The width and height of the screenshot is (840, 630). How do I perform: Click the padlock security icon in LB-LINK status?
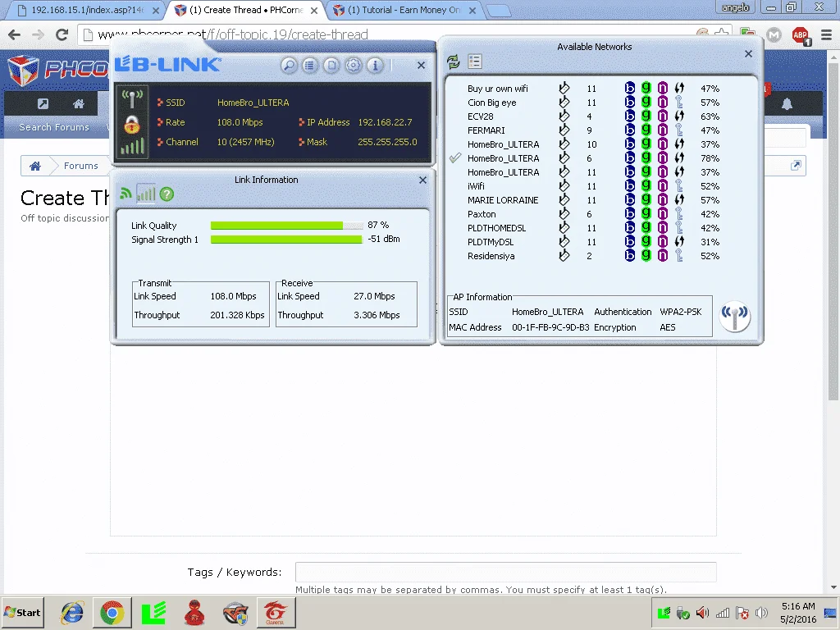tap(132, 125)
